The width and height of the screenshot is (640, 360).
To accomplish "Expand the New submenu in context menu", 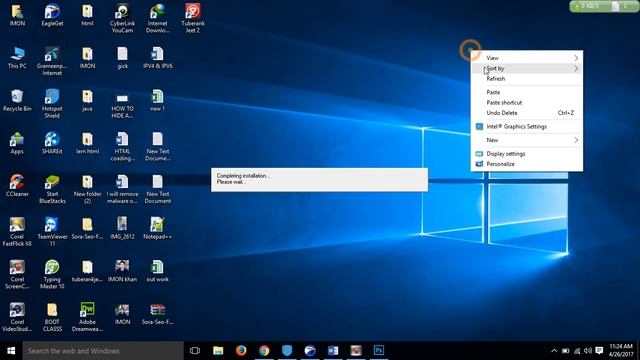I will coord(527,140).
